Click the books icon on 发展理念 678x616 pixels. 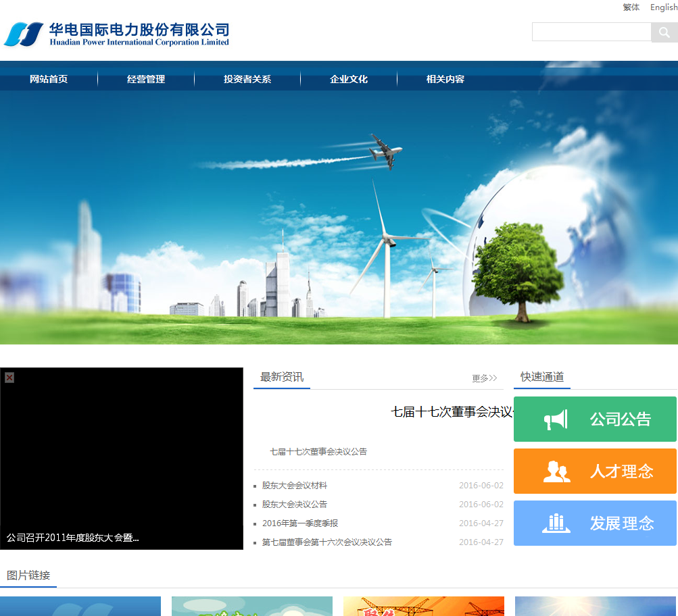(556, 523)
